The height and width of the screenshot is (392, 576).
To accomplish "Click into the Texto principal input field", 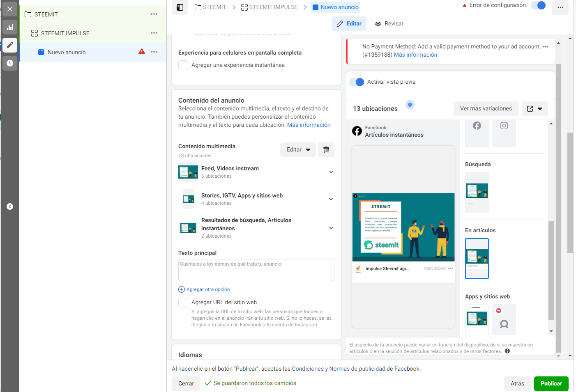I will pyautogui.click(x=256, y=270).
